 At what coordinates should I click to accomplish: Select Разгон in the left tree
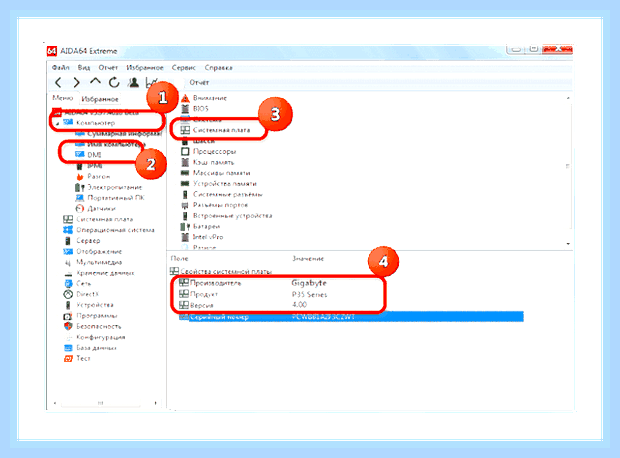pos(98,176)
